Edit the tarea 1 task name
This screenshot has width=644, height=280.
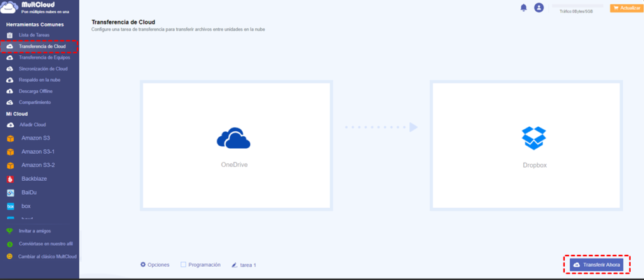point(248,265)
